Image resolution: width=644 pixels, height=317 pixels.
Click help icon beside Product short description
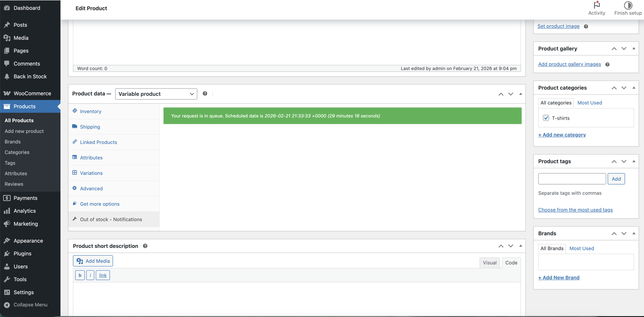pyautogui.click(x=145, y=246)
